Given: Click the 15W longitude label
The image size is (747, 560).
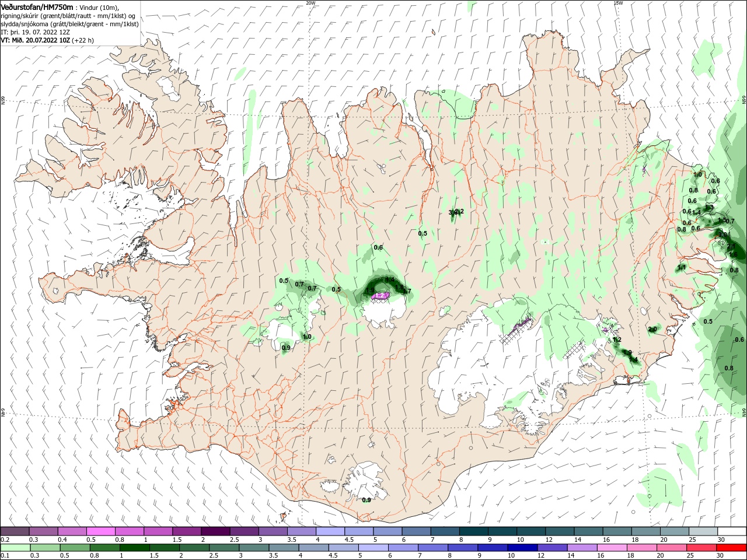Looking at the screenshot, I should pyautogui.click(x=618, y=3).
